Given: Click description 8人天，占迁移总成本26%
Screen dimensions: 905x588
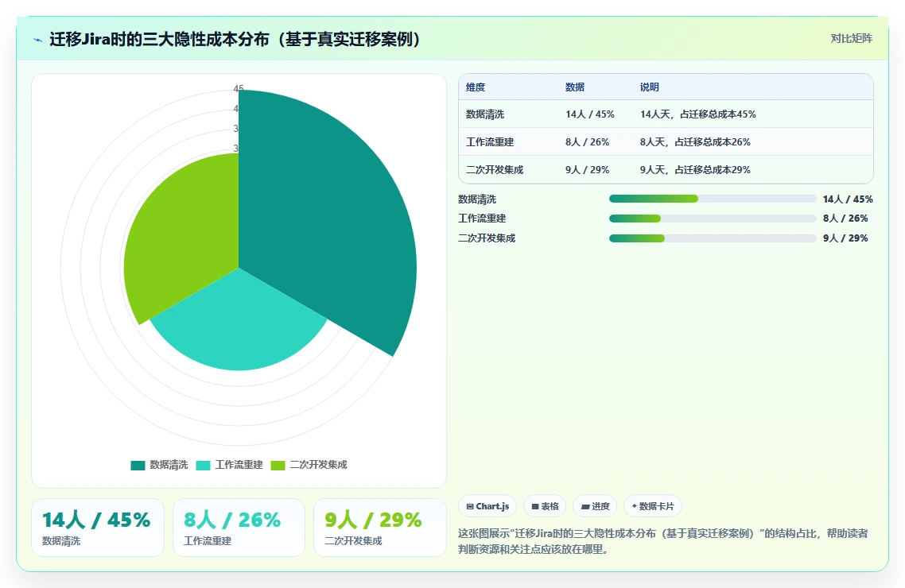Looking at the screenshot, I should [695, 141].
